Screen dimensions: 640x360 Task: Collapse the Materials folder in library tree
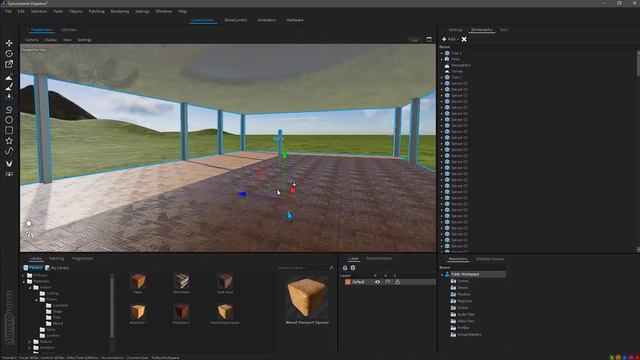[23, 282]
